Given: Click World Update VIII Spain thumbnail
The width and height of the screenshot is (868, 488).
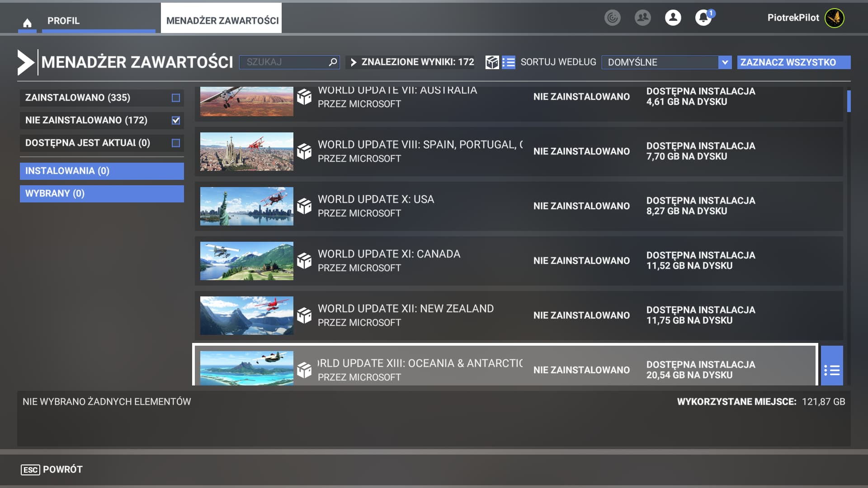Looking at the screenshot, I should (247, 151).
